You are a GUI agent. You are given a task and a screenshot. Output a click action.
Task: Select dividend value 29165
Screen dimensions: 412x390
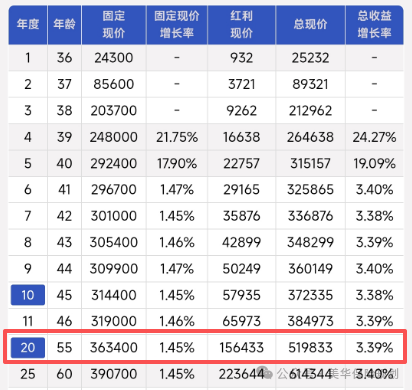[241, 190]
